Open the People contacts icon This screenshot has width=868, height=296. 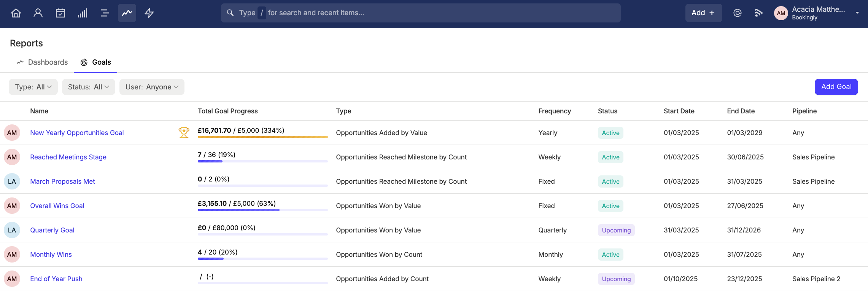click(38, 13)
